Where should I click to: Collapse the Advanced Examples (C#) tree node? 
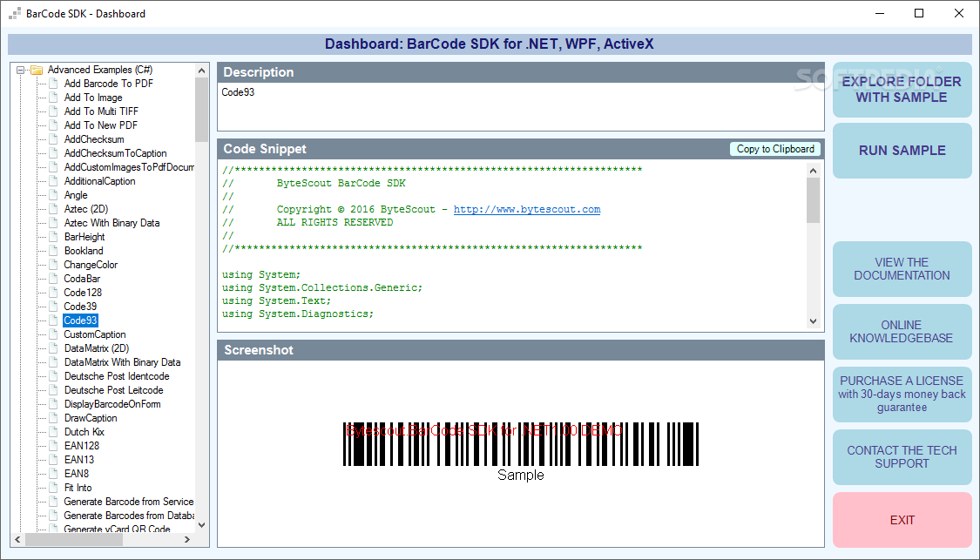pos(21,70)
